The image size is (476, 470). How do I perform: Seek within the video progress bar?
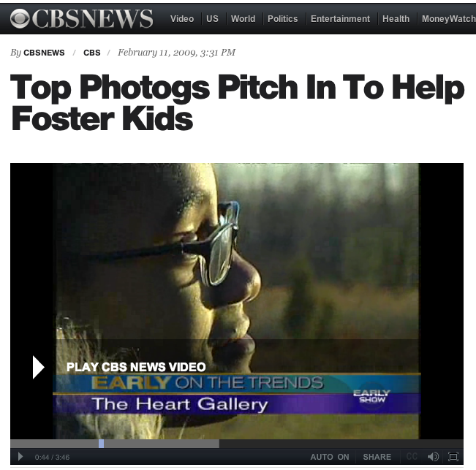pos(237,444)
